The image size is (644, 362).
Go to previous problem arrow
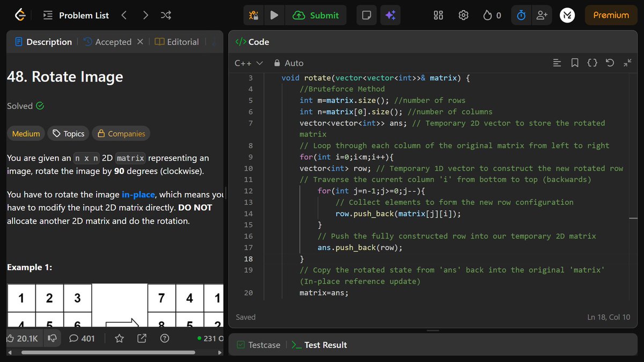(124, 16)
